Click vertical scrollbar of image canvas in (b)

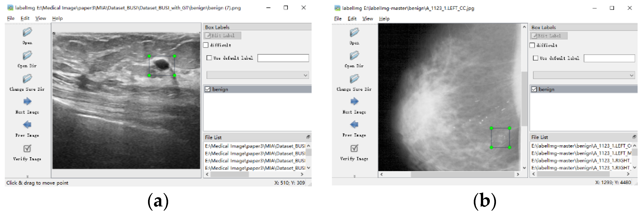tap(524, 99)
